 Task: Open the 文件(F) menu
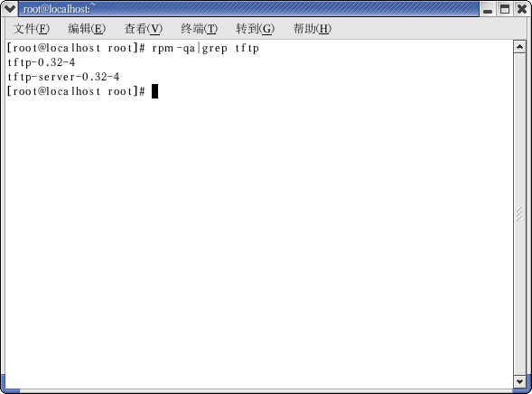pos(32,29)
